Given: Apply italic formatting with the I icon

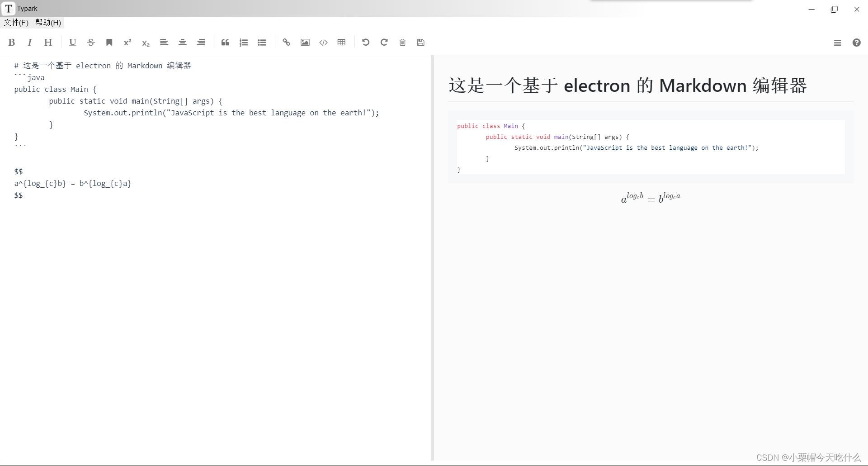Looking at the screenshot, I should click(30, 43).
